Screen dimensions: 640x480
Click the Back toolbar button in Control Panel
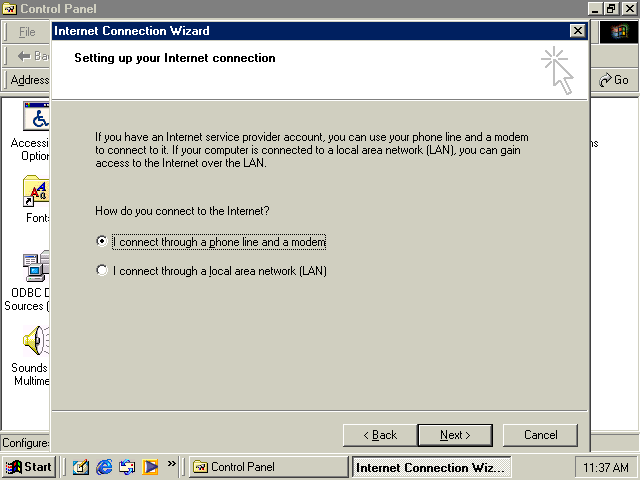pos(33,56)
